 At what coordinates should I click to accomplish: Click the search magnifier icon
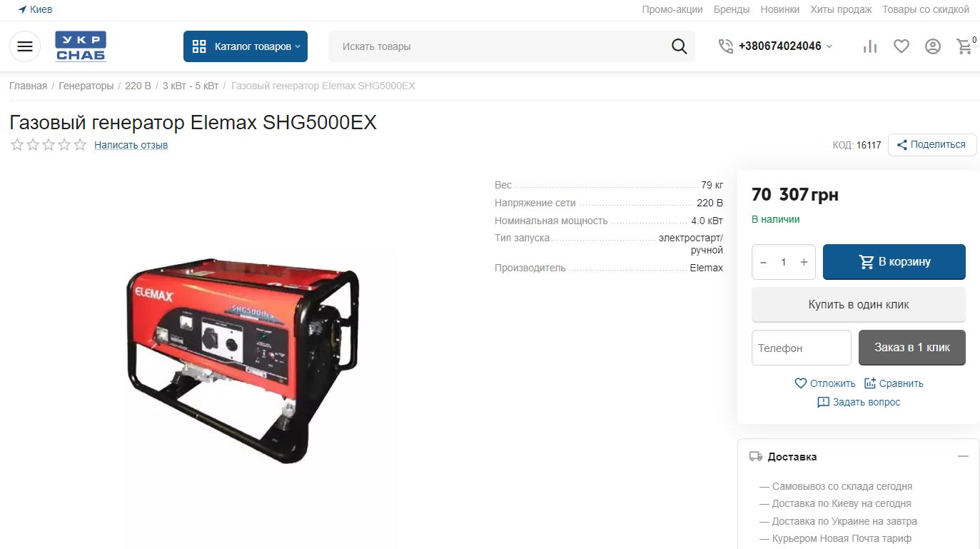679,46
